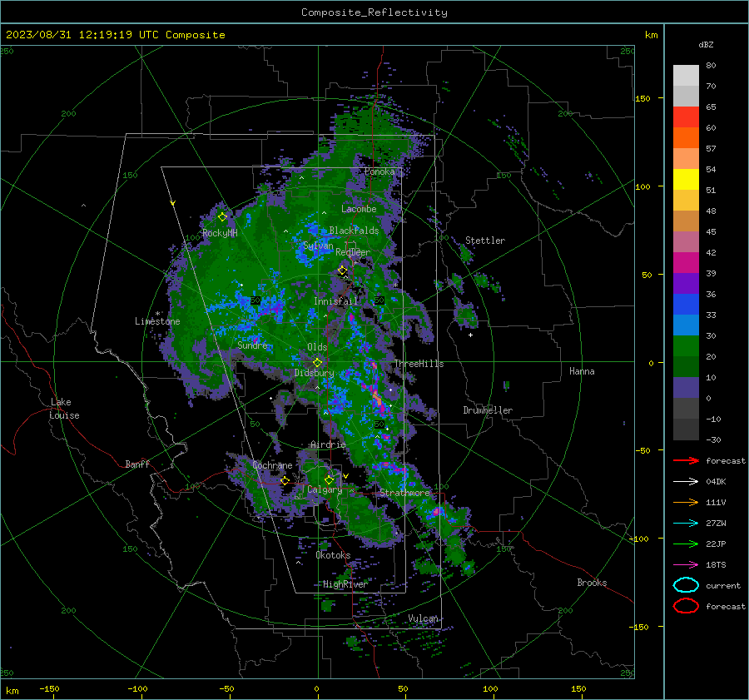Click the dBZ legend heading

(x=706, y=44)
